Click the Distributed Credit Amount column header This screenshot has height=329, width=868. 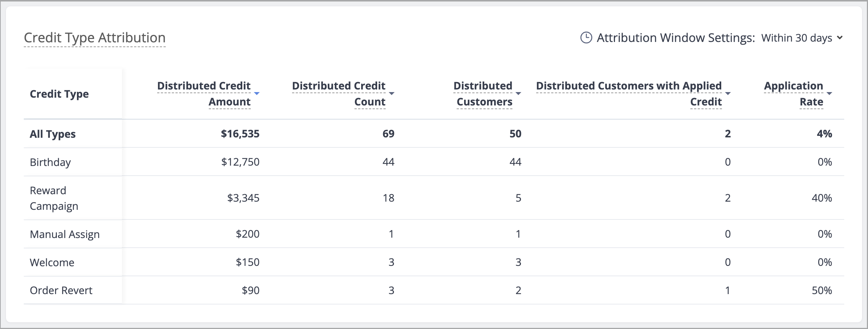[x=204, y=94]
